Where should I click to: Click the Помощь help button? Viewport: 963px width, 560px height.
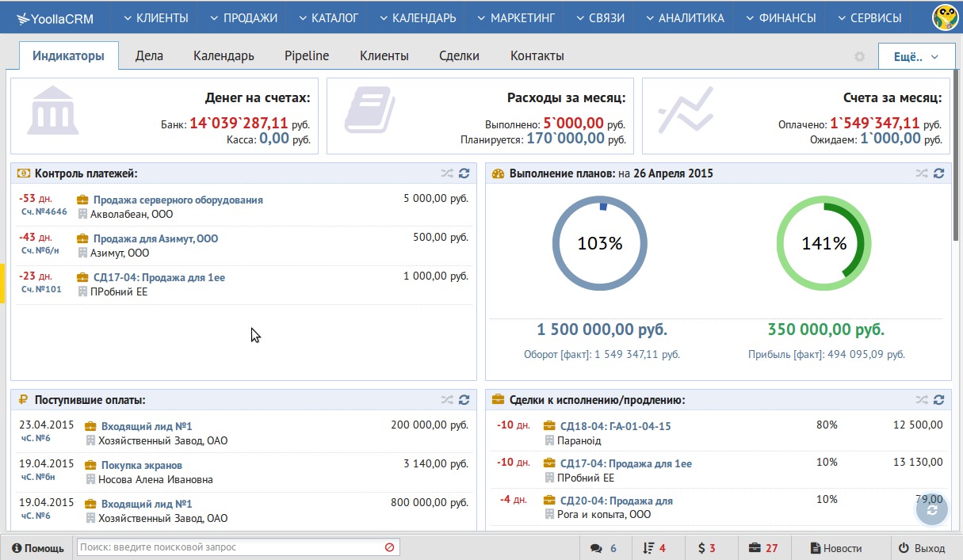[38, 547]
